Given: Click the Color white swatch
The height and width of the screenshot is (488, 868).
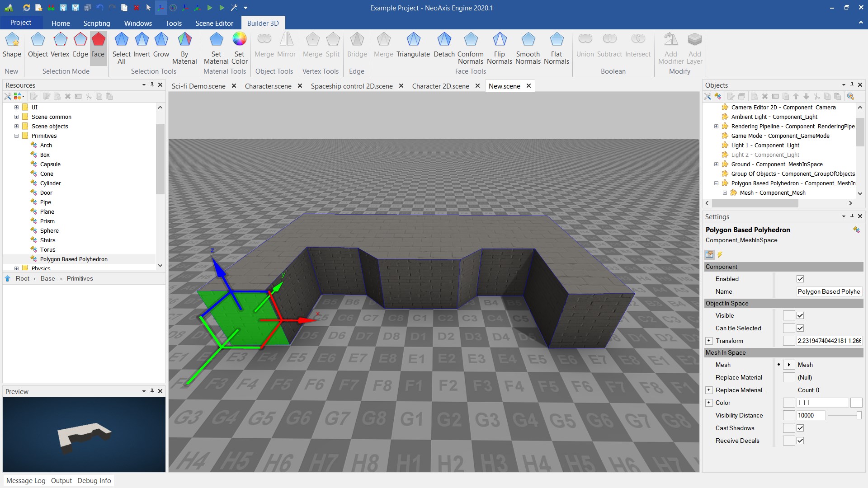Looking at the screenshot, I should click(x=856, y=403).
